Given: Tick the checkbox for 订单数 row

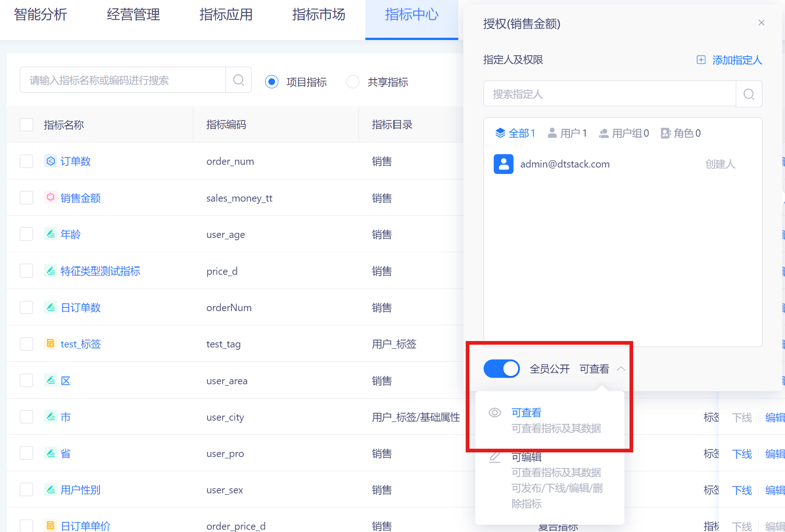Looking at the screenshot, I should pos(27,161).
